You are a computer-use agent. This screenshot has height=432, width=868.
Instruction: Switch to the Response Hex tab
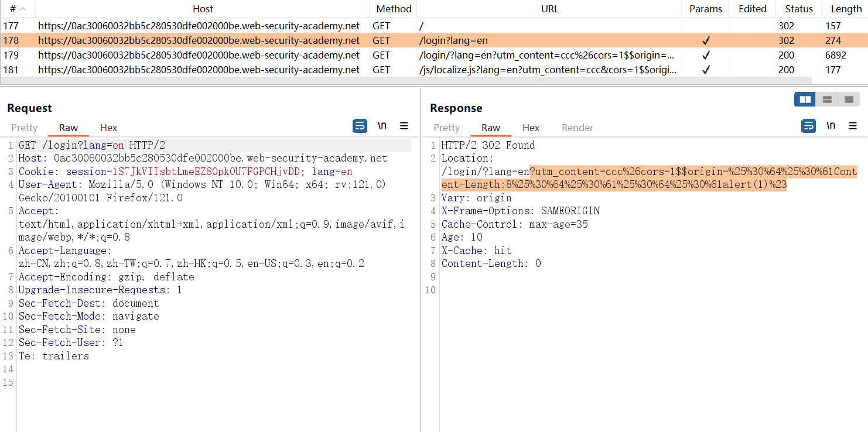pyautogui.click(x=531, y=128)
